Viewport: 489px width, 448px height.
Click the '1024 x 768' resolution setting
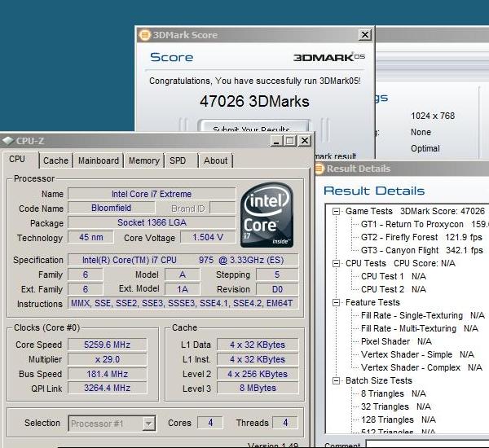coord(433,116)
